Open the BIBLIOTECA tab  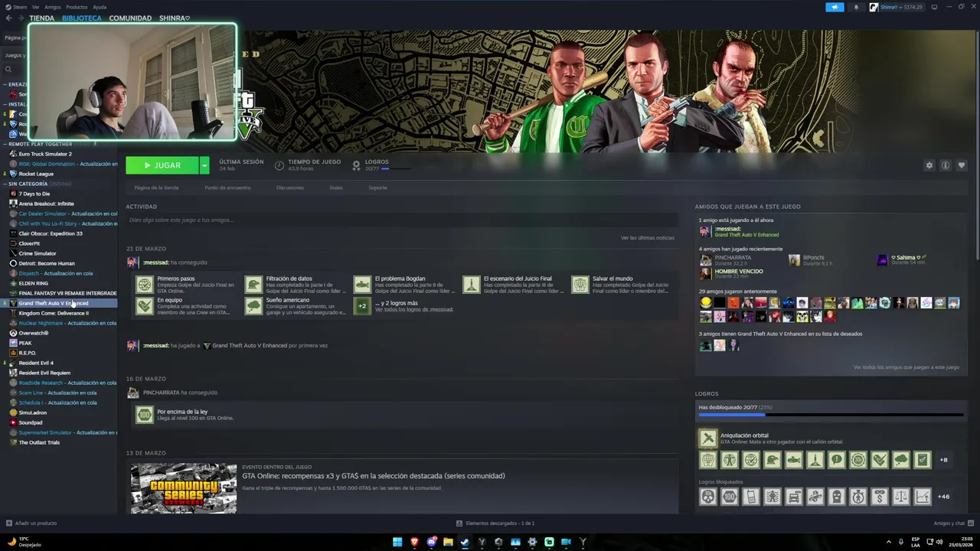[82, 18]
